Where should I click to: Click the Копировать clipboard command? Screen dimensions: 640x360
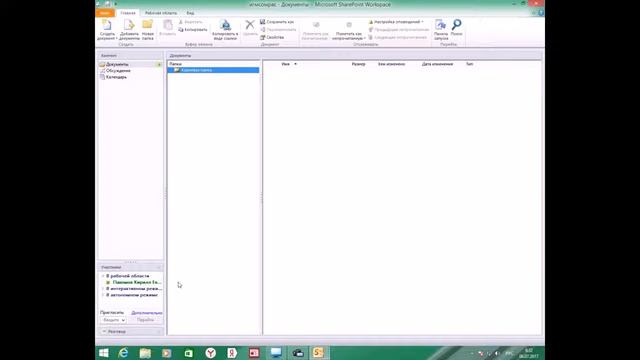[x=193, y=30]
